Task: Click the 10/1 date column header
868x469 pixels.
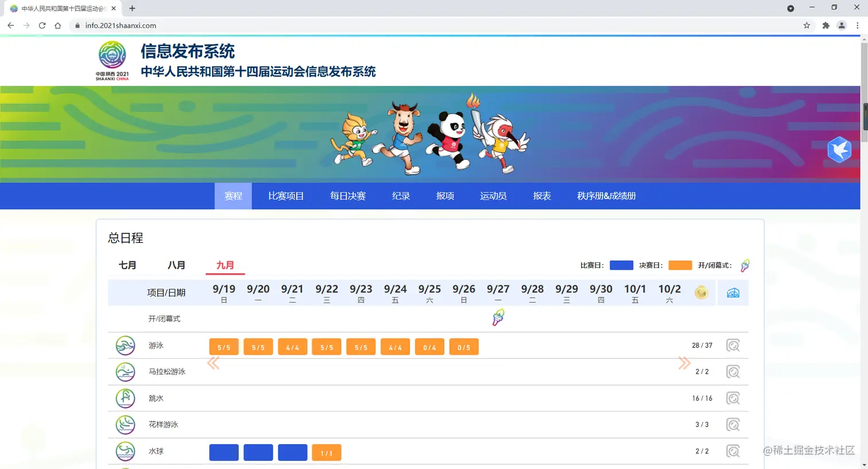Action: [x=635, y=293]
